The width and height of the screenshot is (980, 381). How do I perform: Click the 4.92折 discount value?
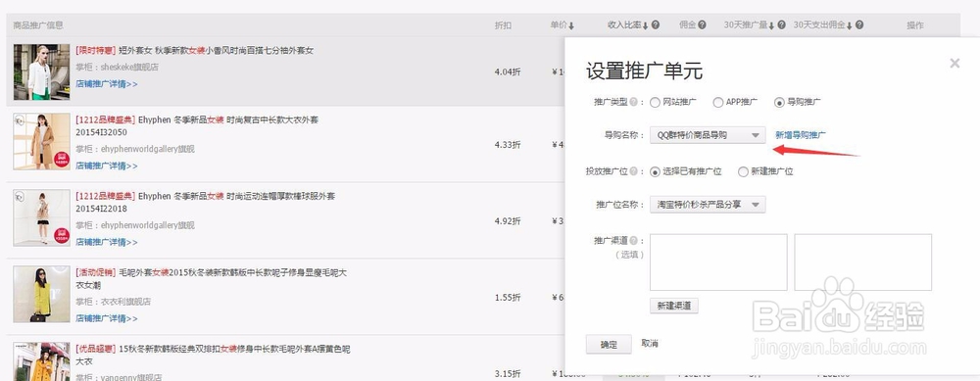point(507,220)
